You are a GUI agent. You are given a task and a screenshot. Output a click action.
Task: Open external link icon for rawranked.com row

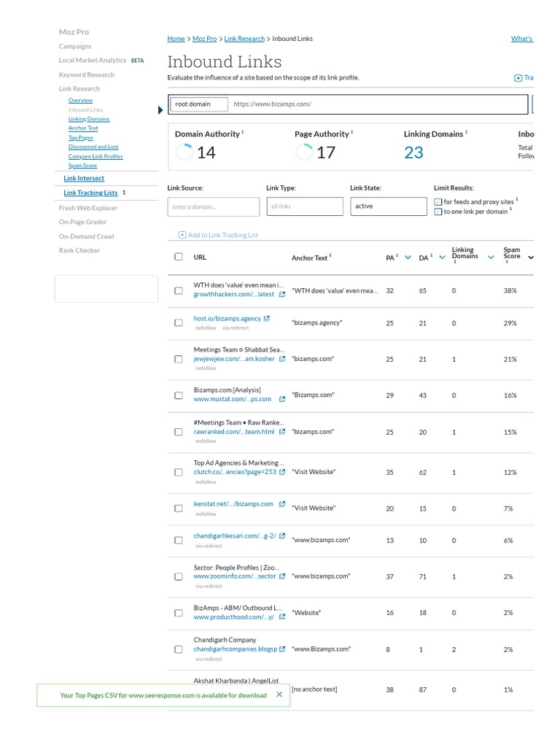[x=282, y=432]
